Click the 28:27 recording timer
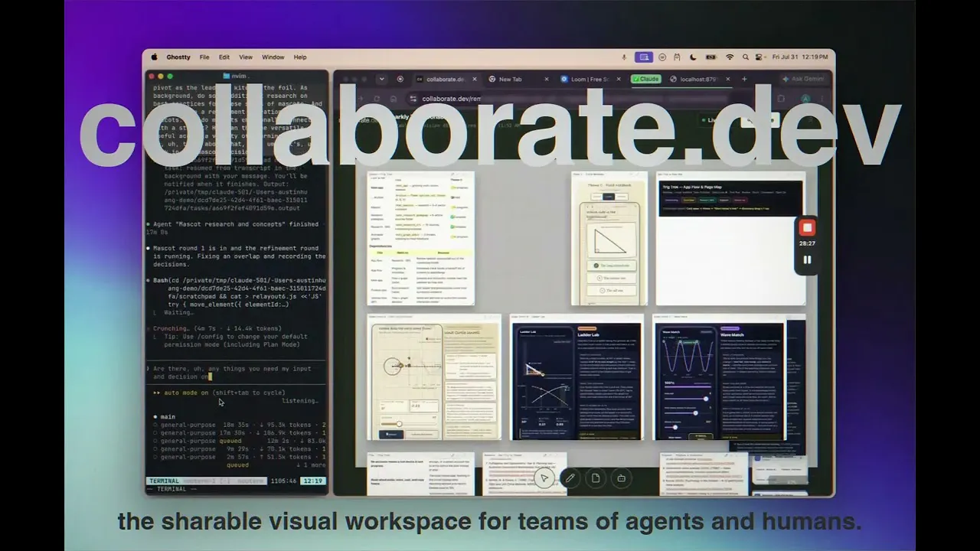The width and height of the screenshot is (980, 551). (x=806, y=243)
